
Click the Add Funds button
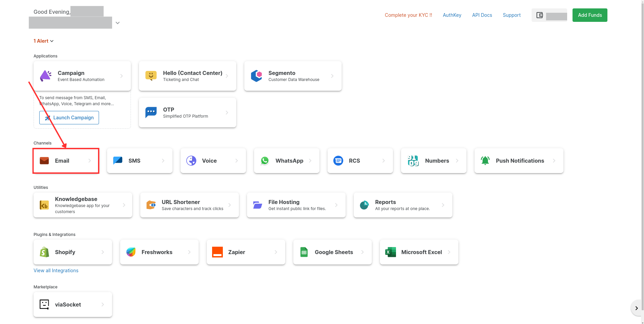coord(590,15)
